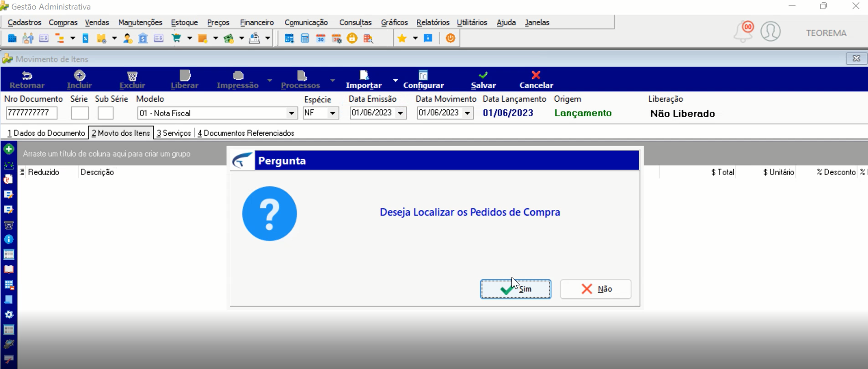Open the Modelo '01 - Nota Fiscal' dropdown
This screenshot has height=369, width=868.
(292, 113)
